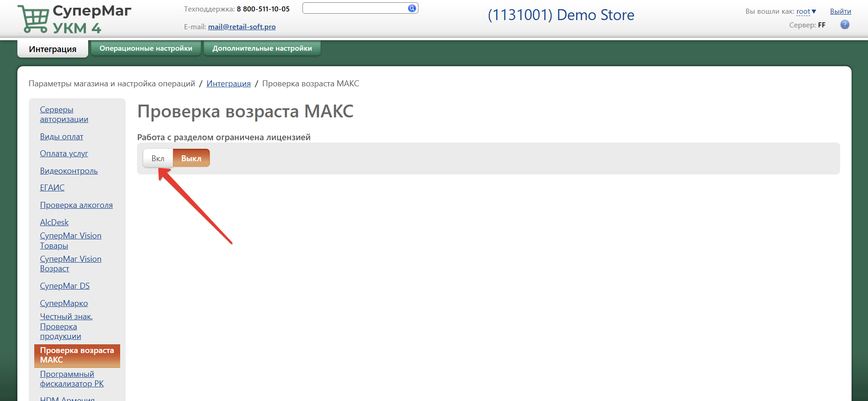Open the ЕГАИС sidebar link
Viewport: 868px width, 401px height.
pos(52,188)
